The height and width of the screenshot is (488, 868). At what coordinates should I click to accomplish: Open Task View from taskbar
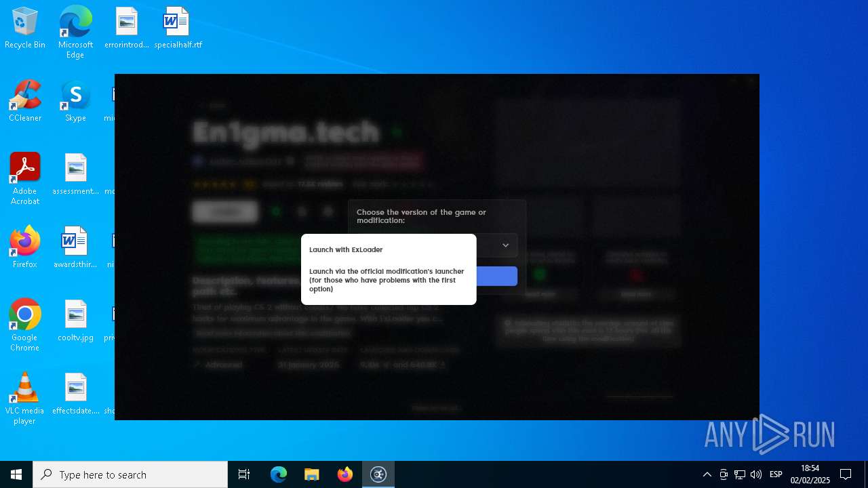pos(244,474)
